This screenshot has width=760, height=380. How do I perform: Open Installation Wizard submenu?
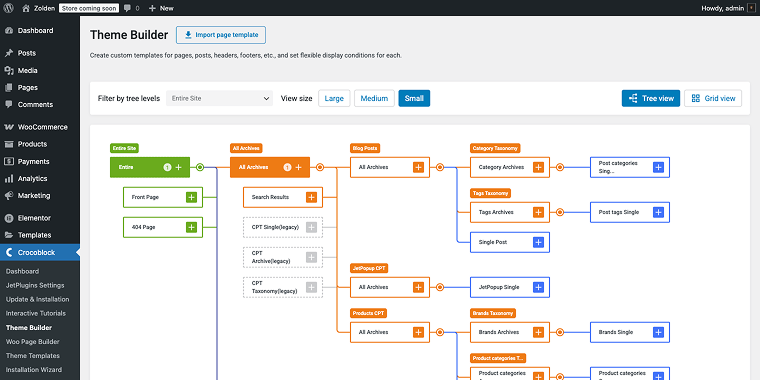[x=33, y=370]
